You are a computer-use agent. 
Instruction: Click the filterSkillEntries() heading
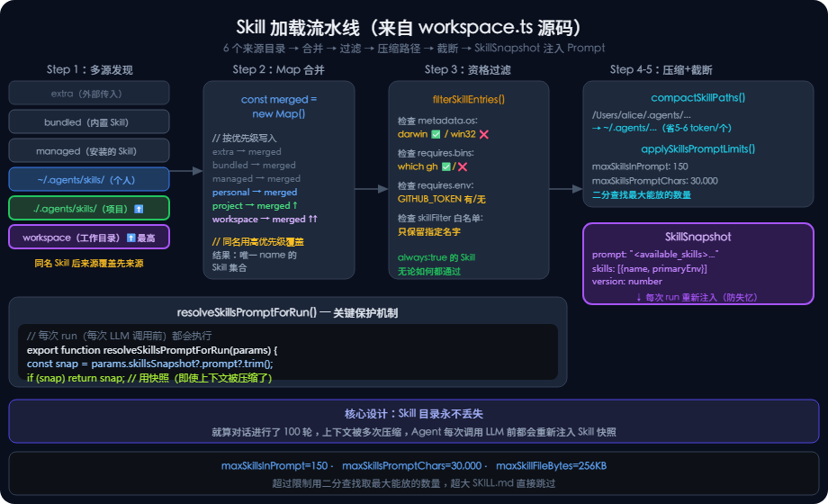click(x=468, y=99)
